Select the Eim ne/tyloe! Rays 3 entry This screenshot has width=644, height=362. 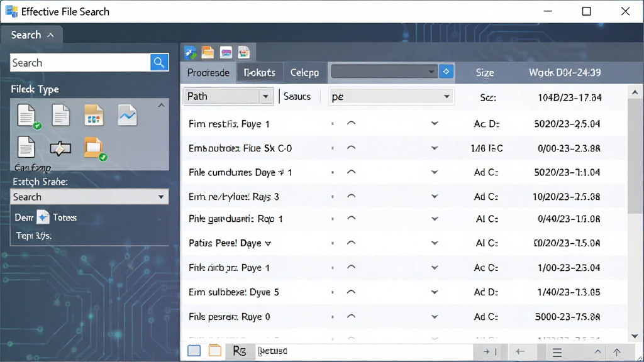click(x=233, y=197)
